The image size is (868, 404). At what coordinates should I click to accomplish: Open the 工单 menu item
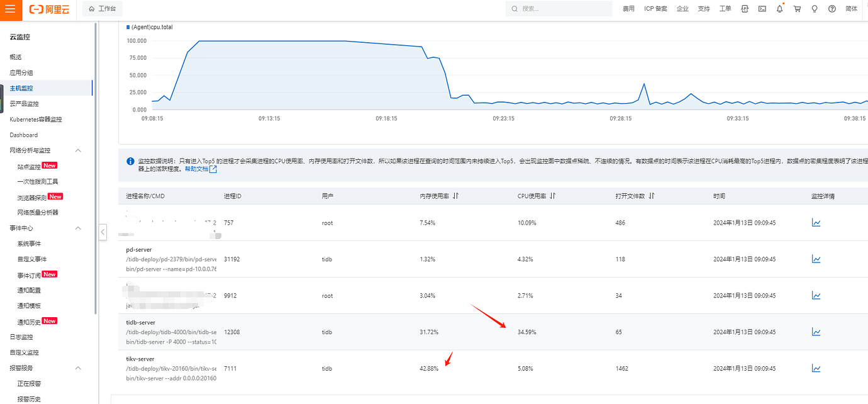coord(725,9)
